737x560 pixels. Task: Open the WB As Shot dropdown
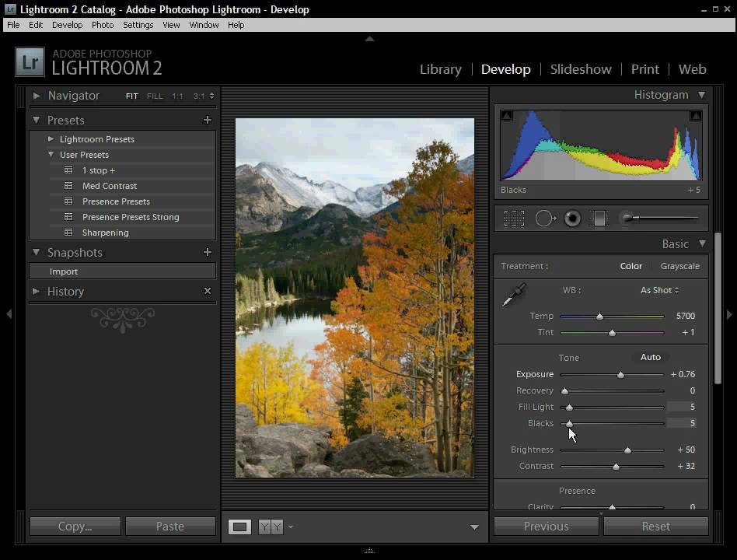(659, 290)
